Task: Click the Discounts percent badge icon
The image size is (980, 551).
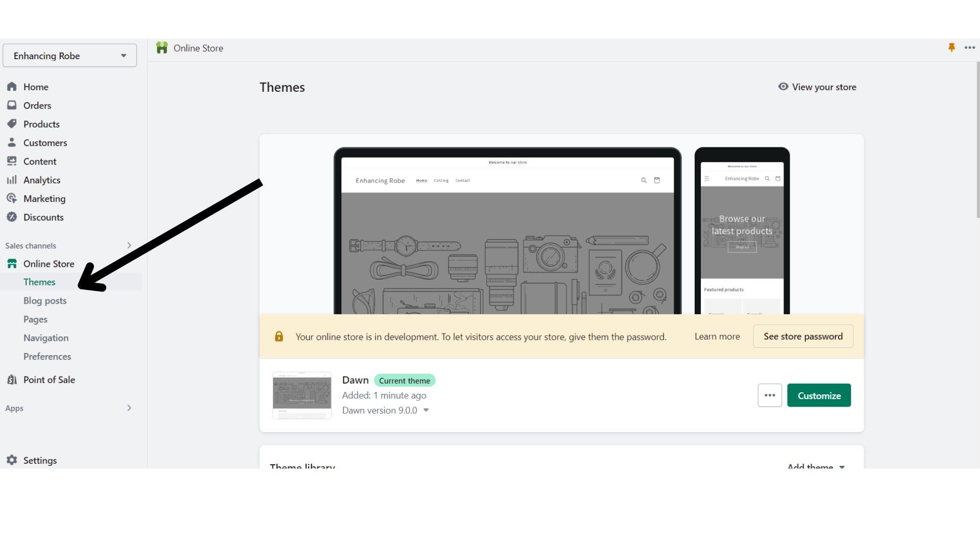Action: pyautogui.click(x=12, y=217)
